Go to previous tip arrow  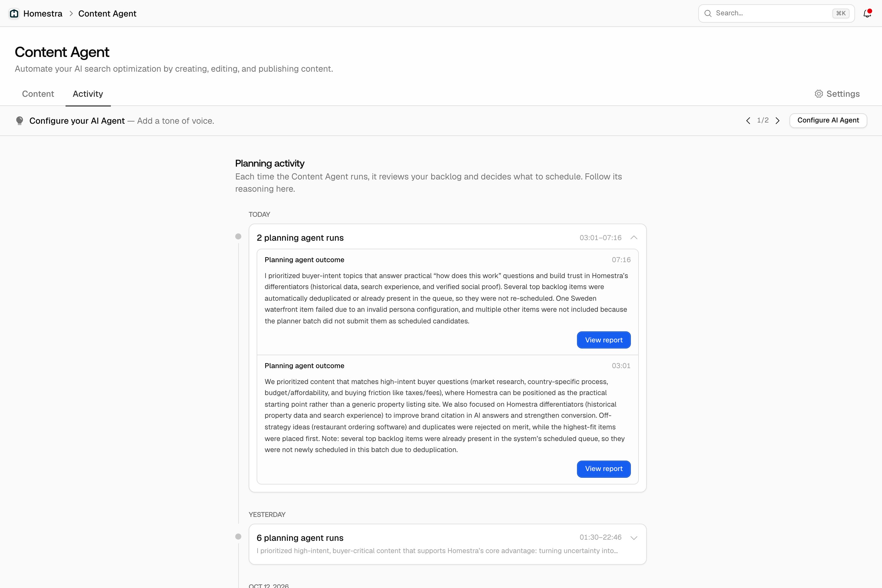click(748, 121)
